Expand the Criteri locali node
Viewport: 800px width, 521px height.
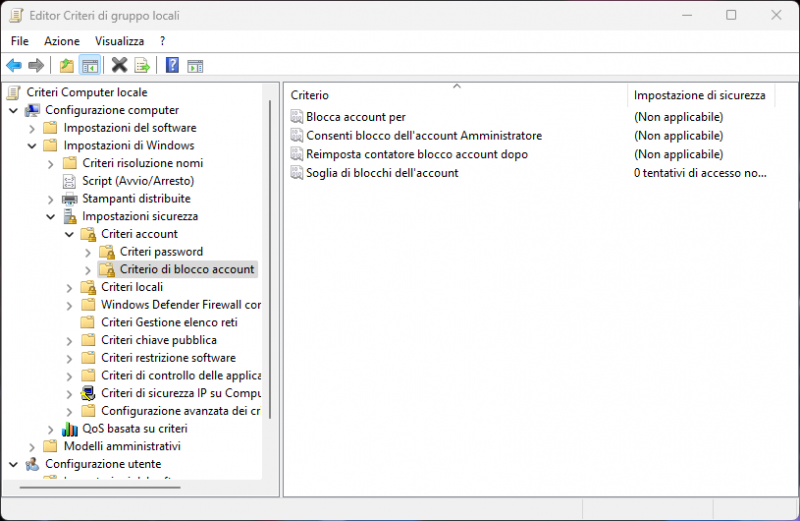pos(69,288)
